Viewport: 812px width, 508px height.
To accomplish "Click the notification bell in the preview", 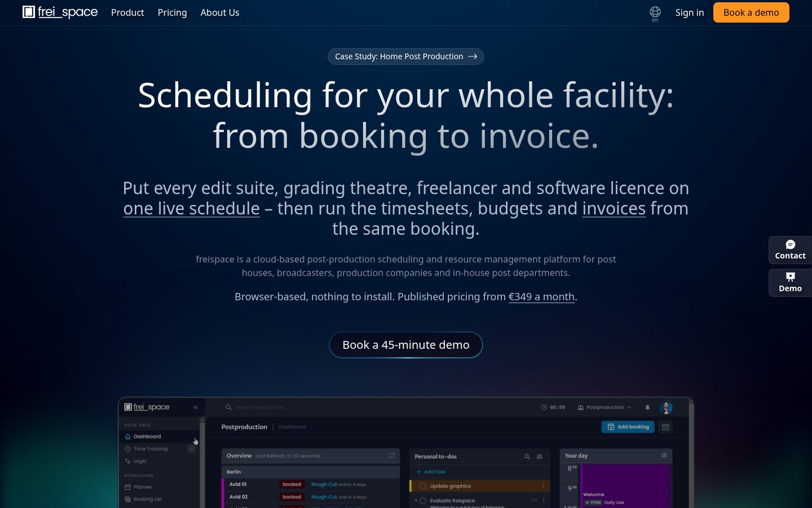I will click(x=647, y=407).
